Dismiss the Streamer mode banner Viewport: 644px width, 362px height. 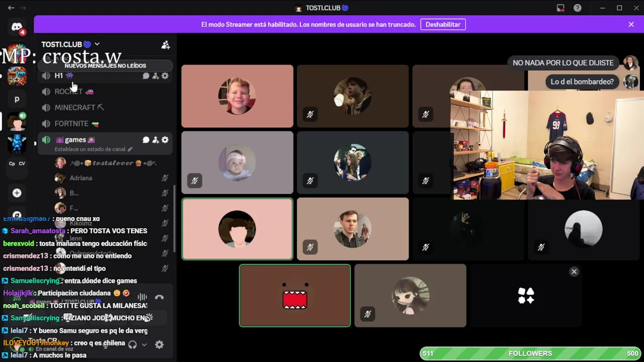pos(631,24)
